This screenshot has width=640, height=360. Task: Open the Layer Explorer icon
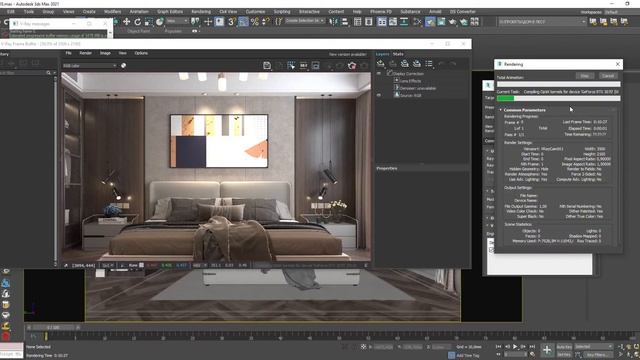tap(369, 22)
